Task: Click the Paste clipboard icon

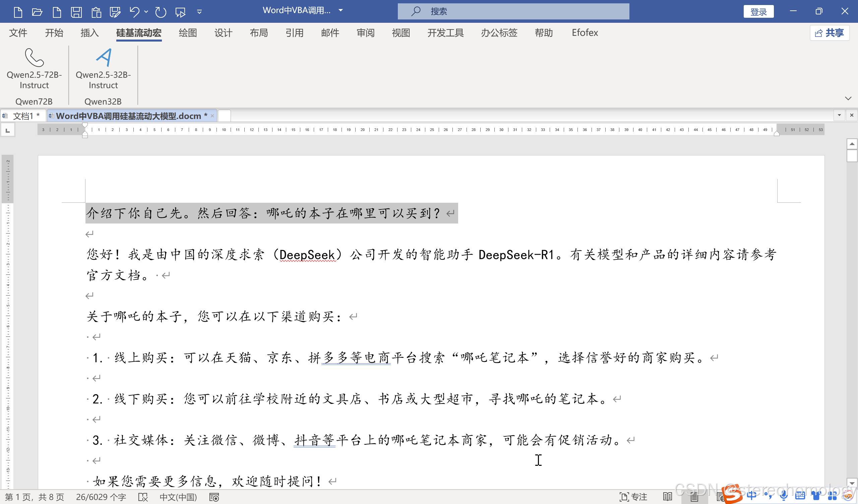Action: [96, 12]
